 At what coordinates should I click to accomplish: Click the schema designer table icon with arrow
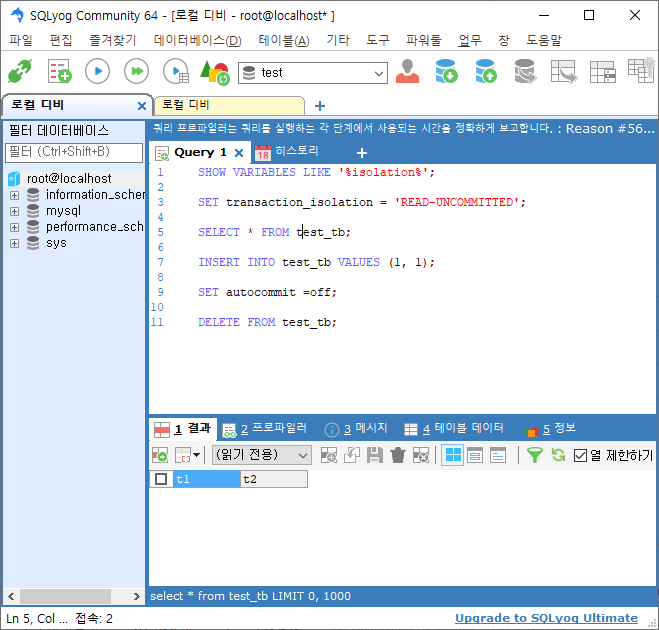point(564,71)
